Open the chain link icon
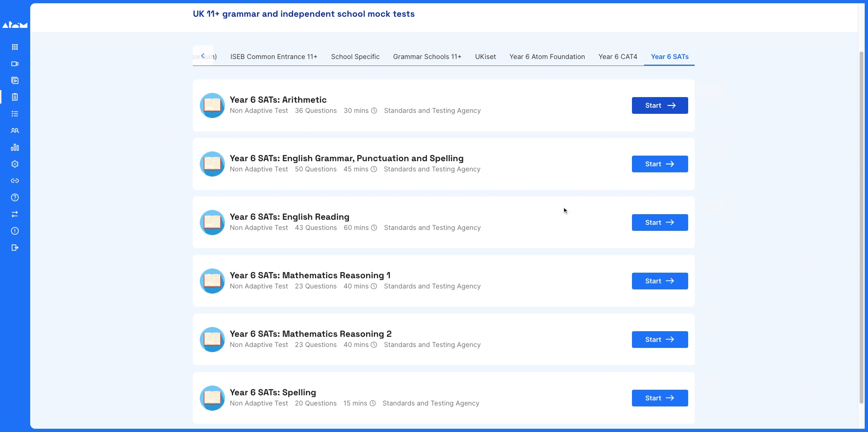The image size is (868, 432). (x=15, y=181)
